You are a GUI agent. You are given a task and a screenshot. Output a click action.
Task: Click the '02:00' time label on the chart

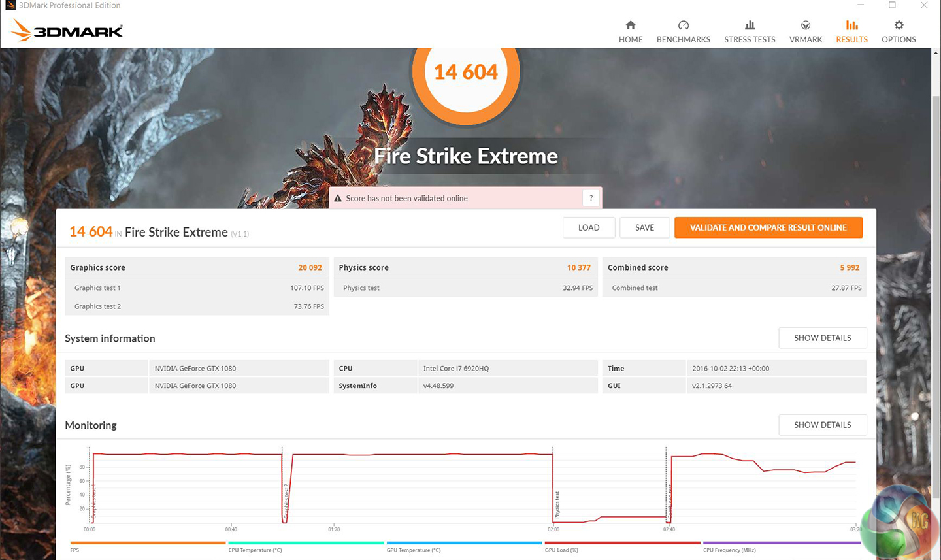(x=553, y=529)
